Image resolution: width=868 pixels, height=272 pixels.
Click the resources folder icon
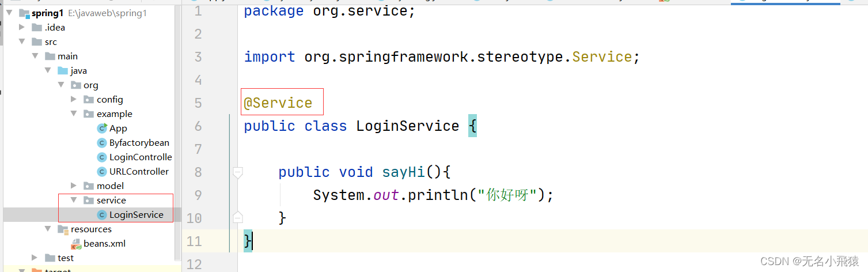63,229
